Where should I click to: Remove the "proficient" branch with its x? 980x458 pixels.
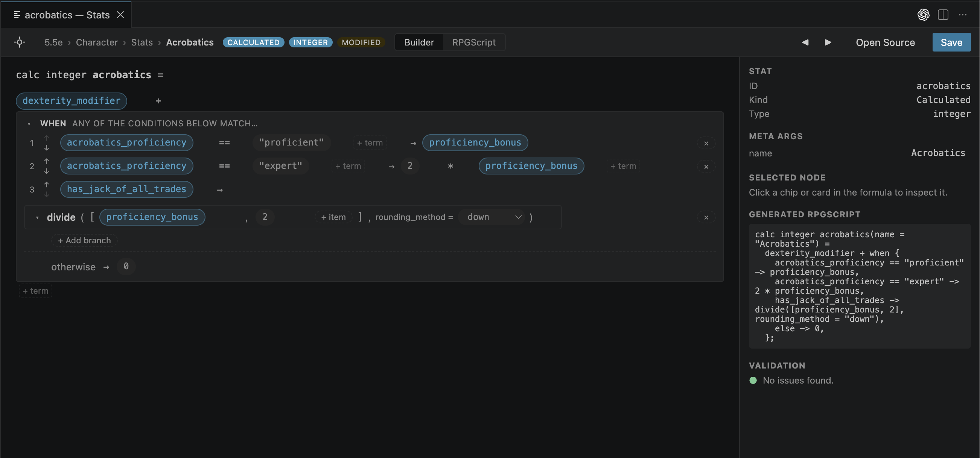tap(706, 143)
